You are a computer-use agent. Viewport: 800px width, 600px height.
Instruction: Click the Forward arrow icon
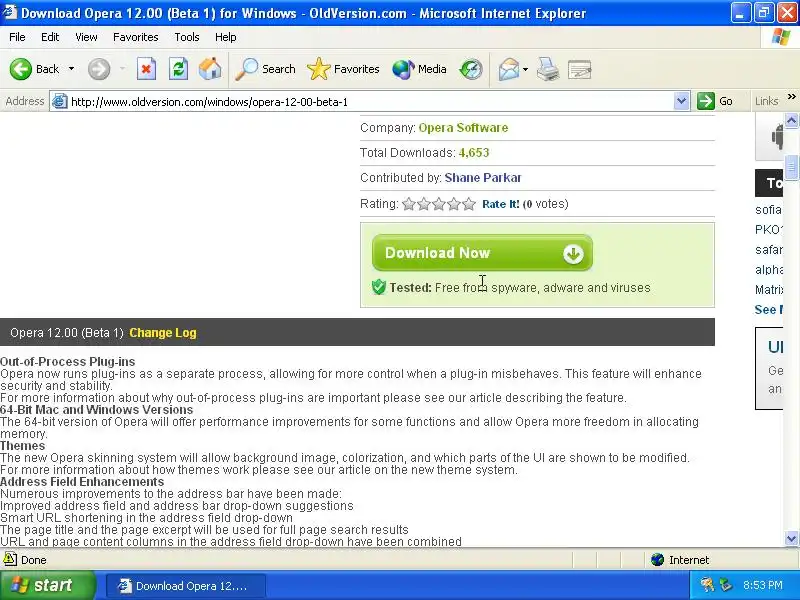pyautogui.click(x=98, y=69)
